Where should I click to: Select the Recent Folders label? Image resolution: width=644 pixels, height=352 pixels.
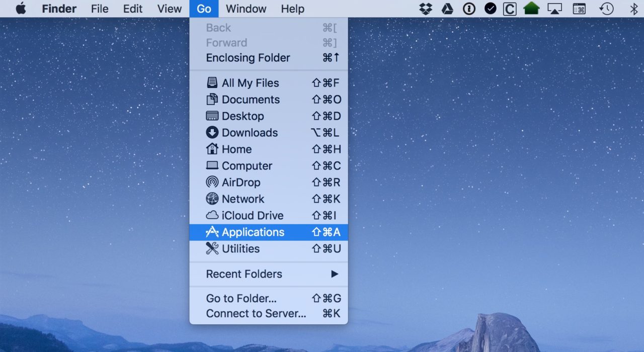pos(244,274)
